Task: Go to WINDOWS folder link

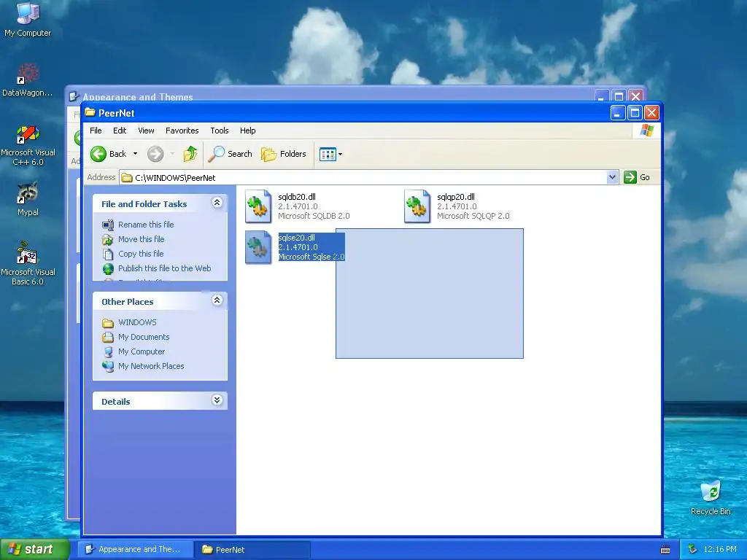Action: tap(137, 322)
